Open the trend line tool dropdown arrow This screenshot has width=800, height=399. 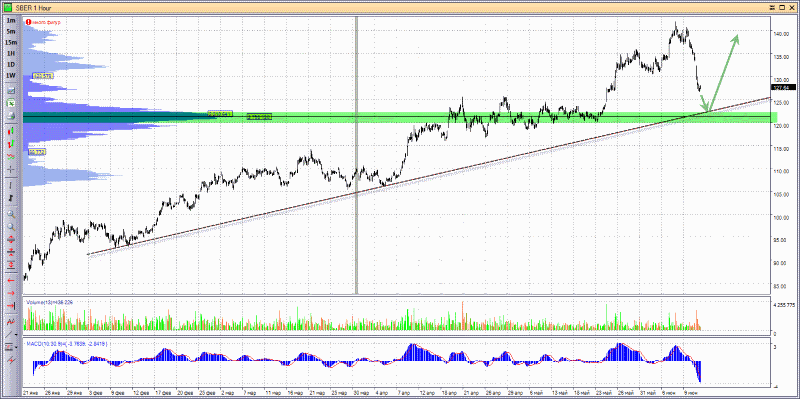pos(16,335)
